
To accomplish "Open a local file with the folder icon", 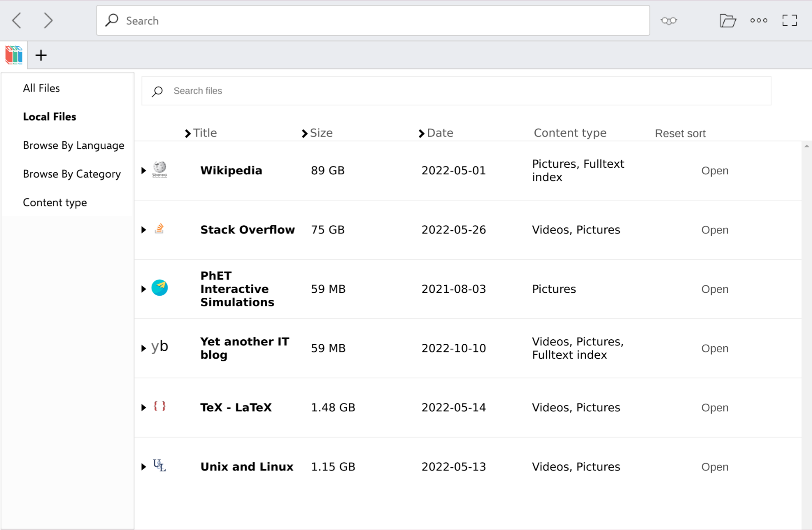I will [728, 20].
